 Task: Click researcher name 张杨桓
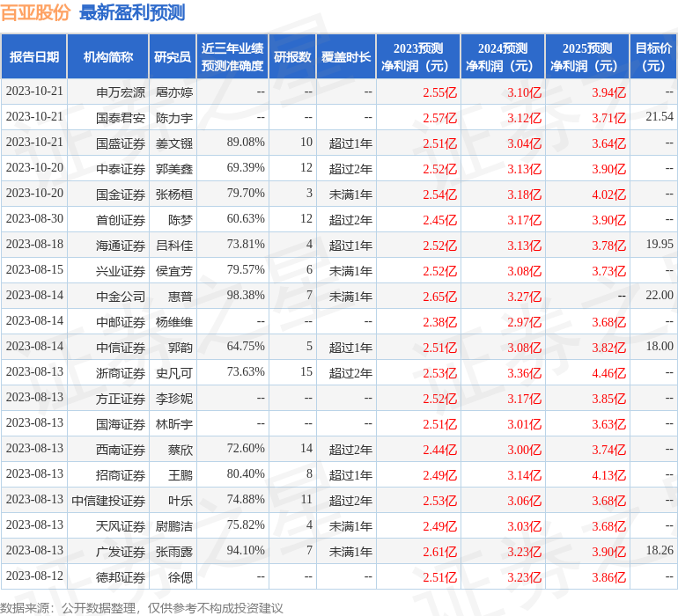[174, 194]
